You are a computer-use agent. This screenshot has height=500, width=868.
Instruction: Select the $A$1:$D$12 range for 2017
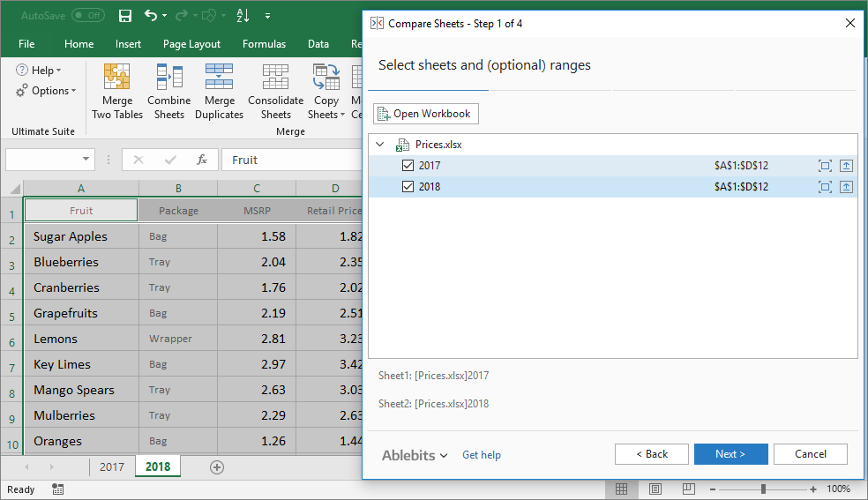tap(741, 166)
